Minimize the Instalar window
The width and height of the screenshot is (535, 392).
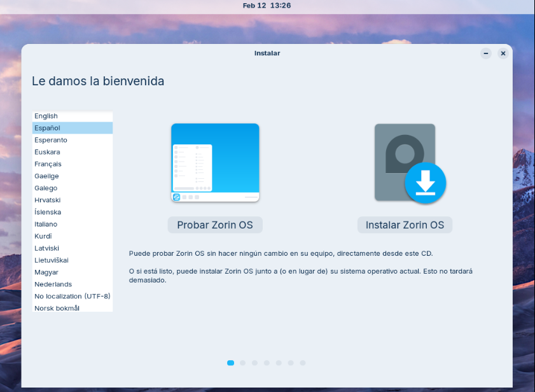click(485, 53)
